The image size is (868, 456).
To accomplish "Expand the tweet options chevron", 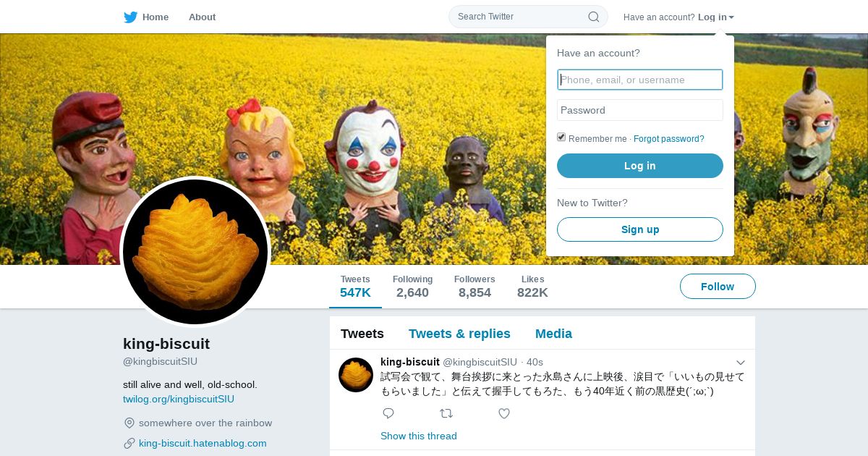I will click(x=740, y=363).
